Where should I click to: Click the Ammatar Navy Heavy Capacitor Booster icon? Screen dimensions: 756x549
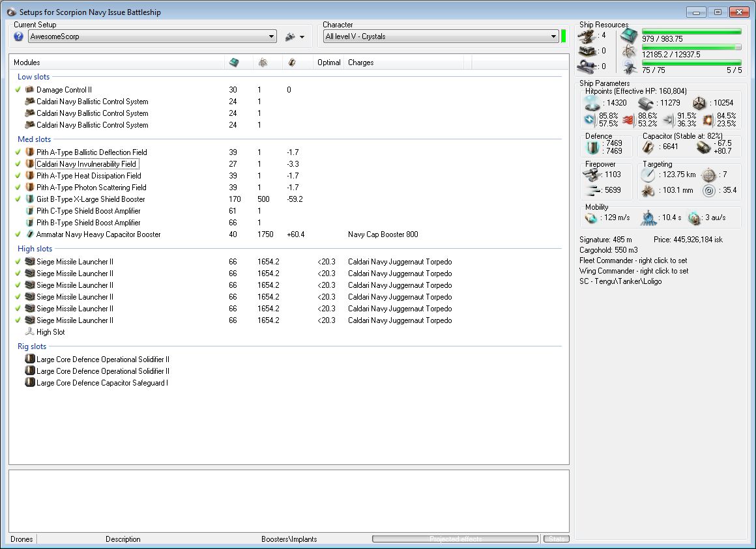point(30,234)
